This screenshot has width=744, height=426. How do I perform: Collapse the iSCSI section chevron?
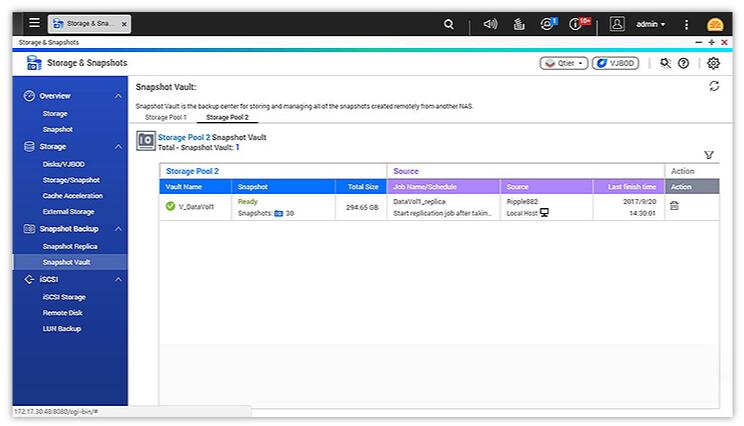pos(118,279)
